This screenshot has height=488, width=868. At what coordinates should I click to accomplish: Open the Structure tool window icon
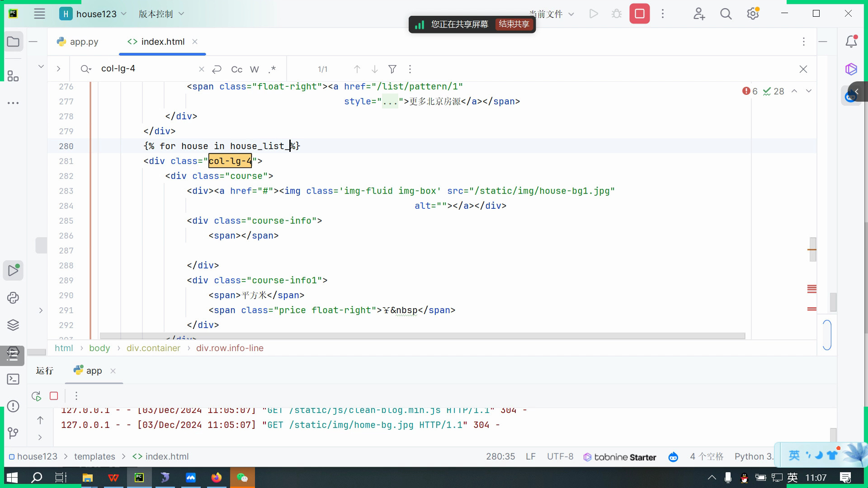(13, 76)
